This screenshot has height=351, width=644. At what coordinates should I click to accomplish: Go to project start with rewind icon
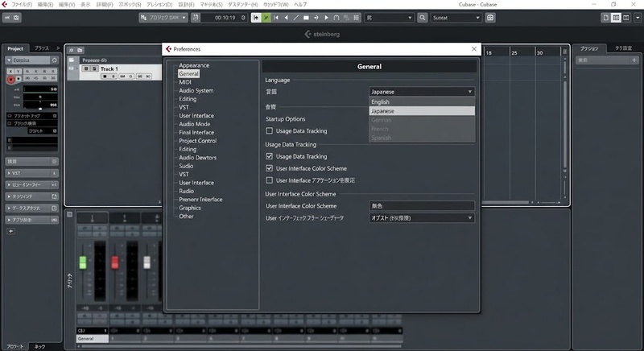point(276,18)
